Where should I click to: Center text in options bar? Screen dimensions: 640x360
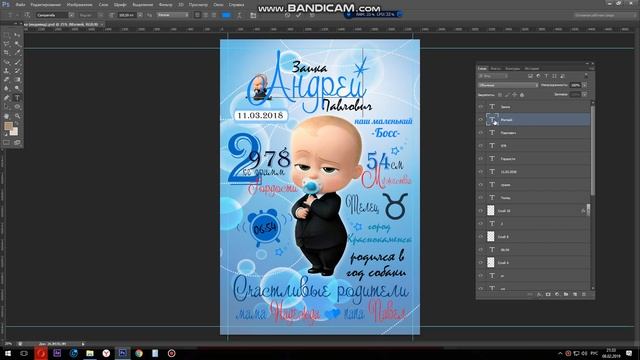205,15
